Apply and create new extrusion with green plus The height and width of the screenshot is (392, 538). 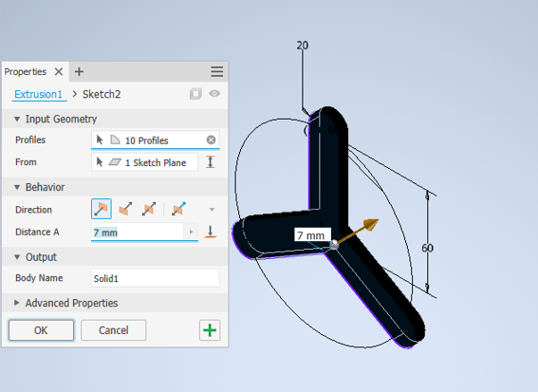pos(210,330)
